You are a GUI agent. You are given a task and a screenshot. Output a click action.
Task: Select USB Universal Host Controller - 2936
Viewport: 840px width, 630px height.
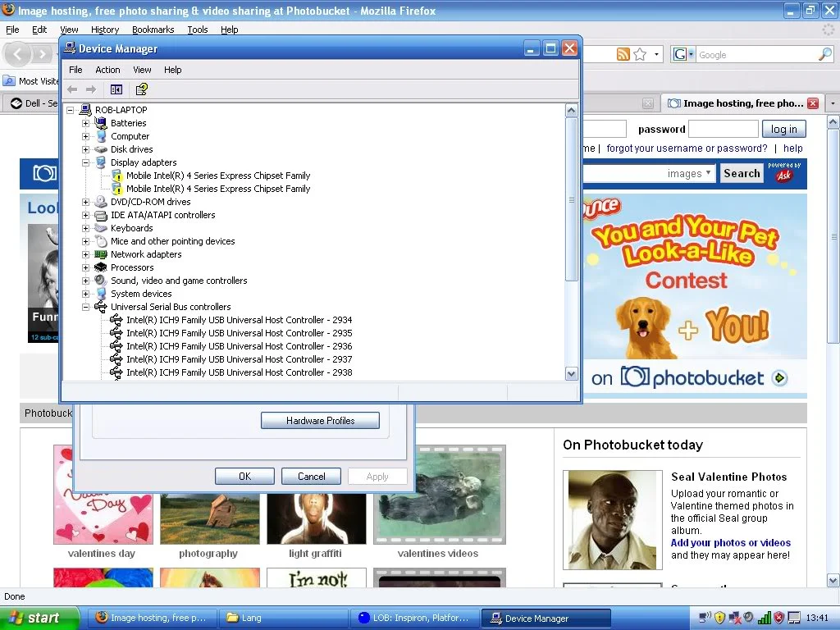[x=239, y=346]
